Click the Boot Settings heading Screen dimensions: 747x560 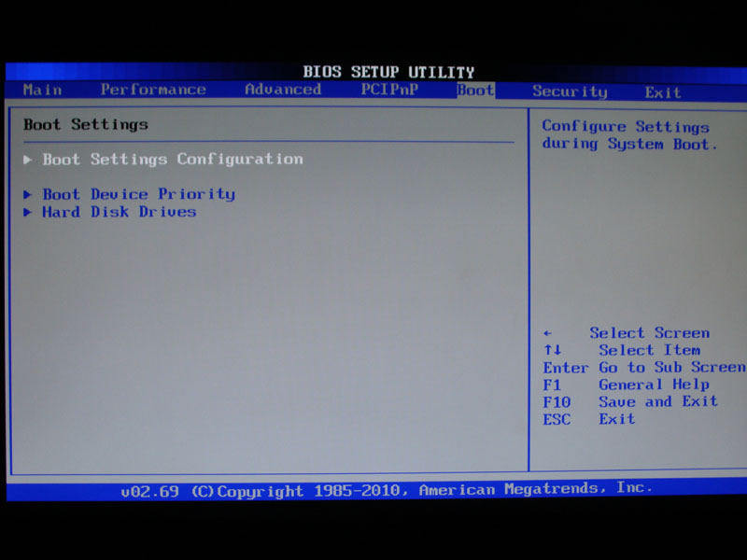86,124
